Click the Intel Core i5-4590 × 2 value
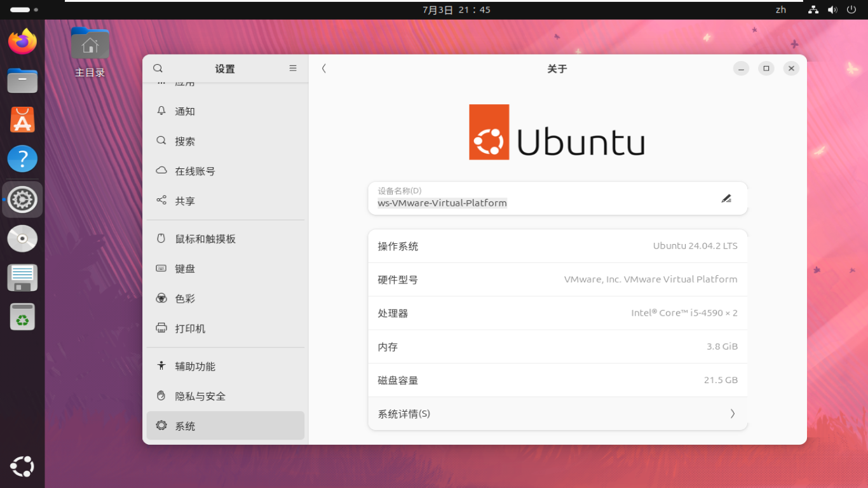Image resolution: width=868 pixels, height=488 pixels. point(684,313)
